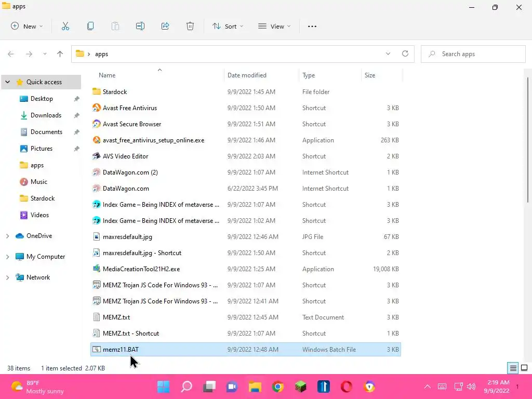
Task: Open the See more ellipsis menu
Action: (x=312, y=26)
